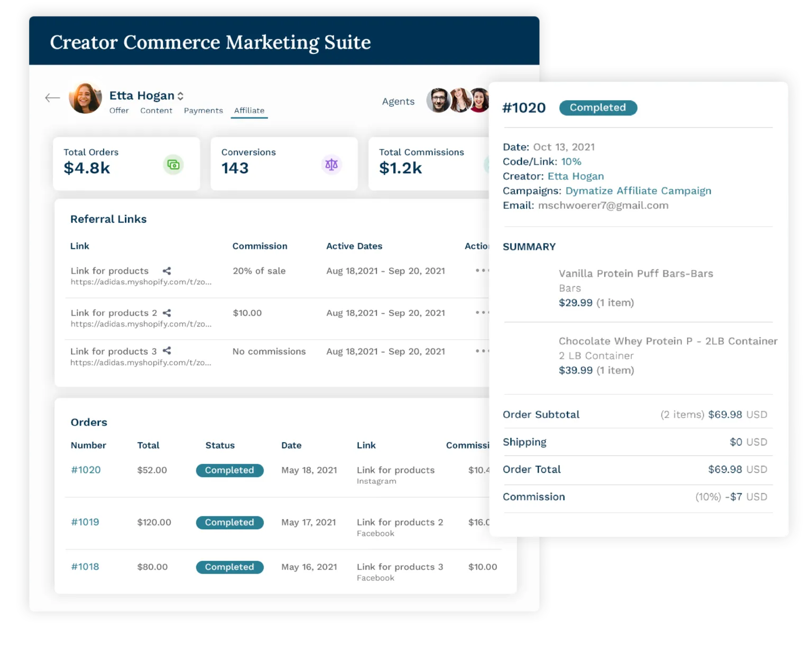Screen dimensions: 812x645
Task: Click share icon beside 'Link for products 3'
Action: [167, 351]
